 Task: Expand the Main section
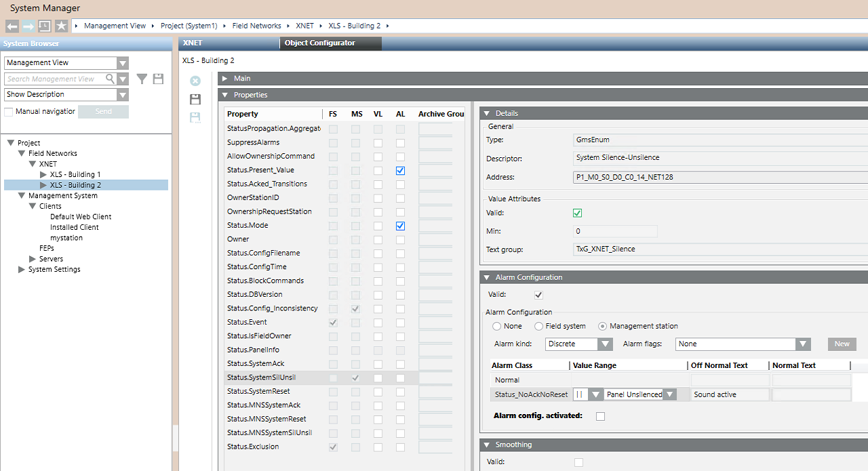pyautogui.click(x=224, y=79)
